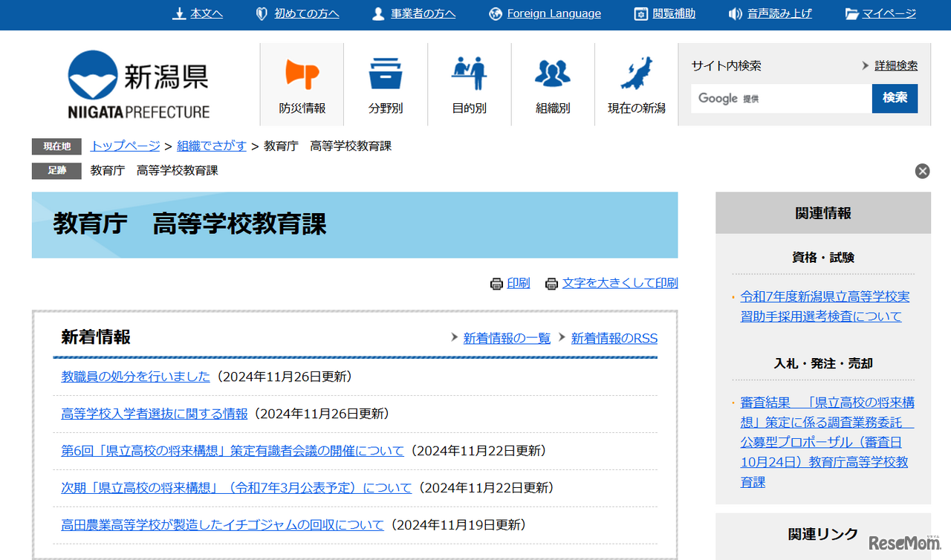Screen dimensions: 951x560
Task: Open 教職員の処分を行いました article
Action: [x=134, y=377]
